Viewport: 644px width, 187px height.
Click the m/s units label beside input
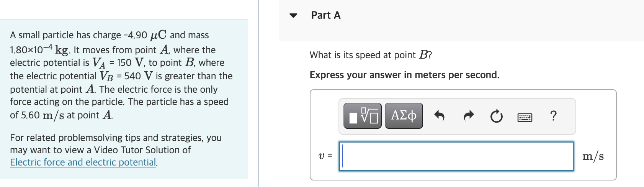click(593, 156)
